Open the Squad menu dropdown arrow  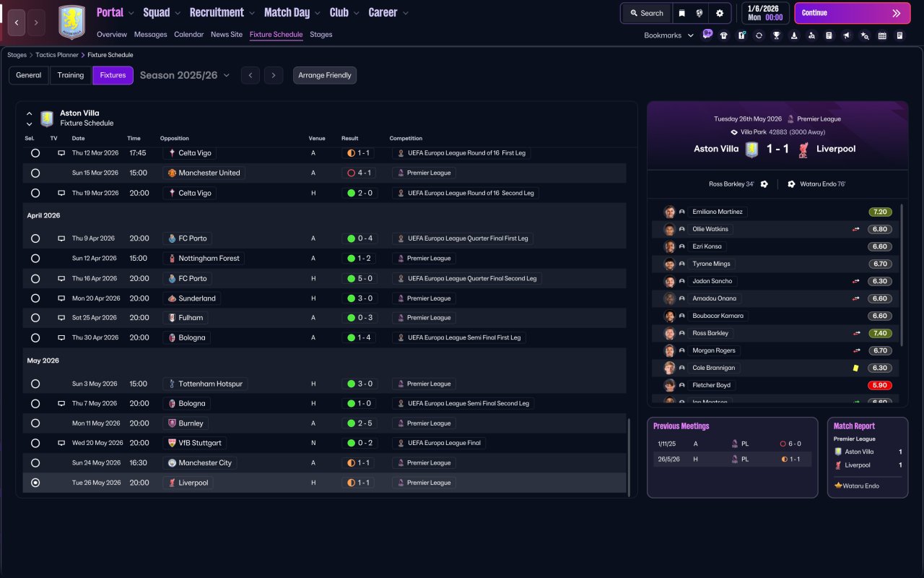pos(177,13)
